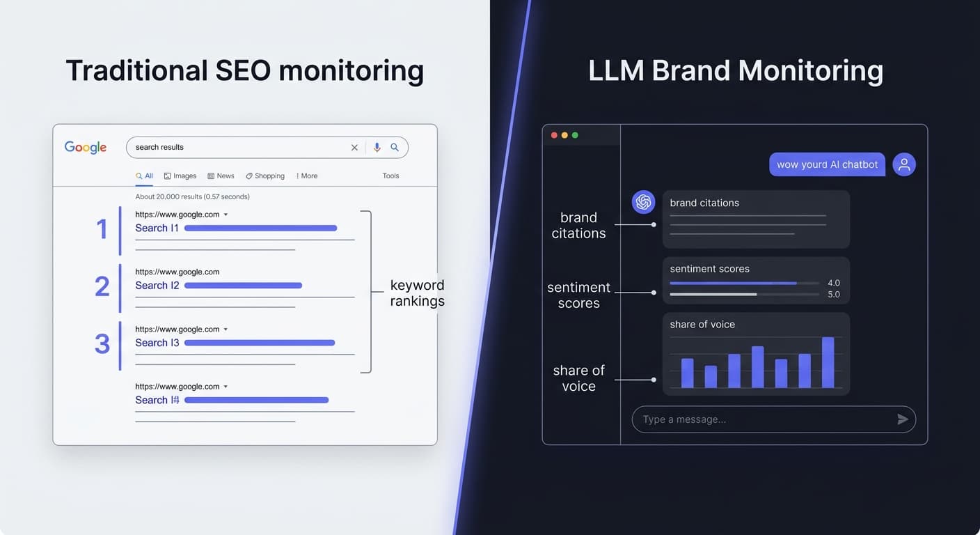Click the rank number 1
Image resolution: width=980 pixels, height=535 pixels.
[x=102, y=229]
